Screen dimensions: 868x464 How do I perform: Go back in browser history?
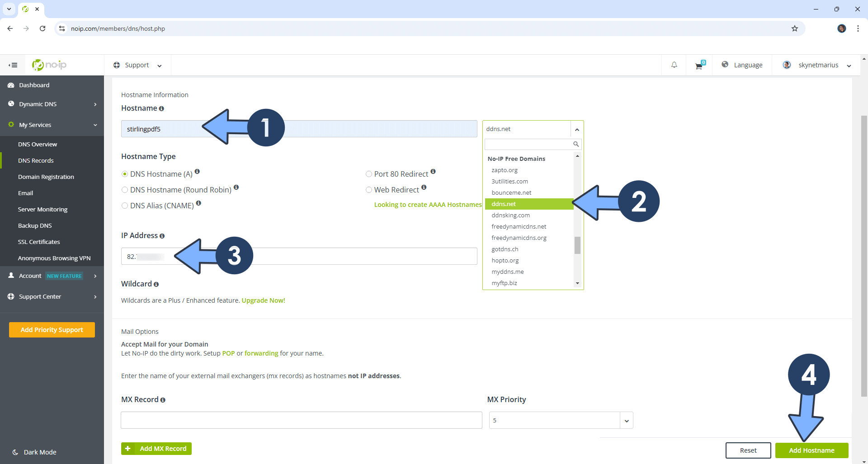click(x=10, y=28)
